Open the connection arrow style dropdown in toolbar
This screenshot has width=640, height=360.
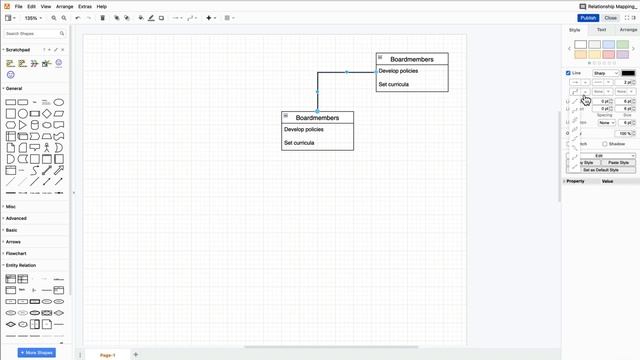[177, 18]
